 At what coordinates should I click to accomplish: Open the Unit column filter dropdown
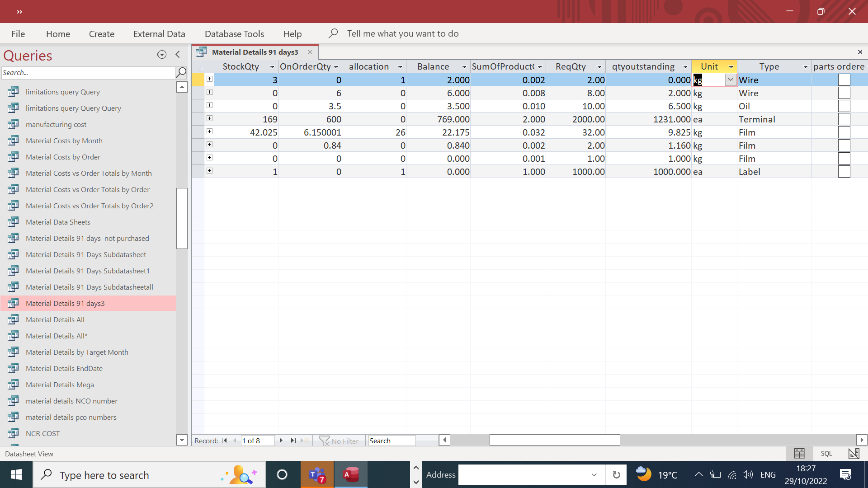pos(731,66)
